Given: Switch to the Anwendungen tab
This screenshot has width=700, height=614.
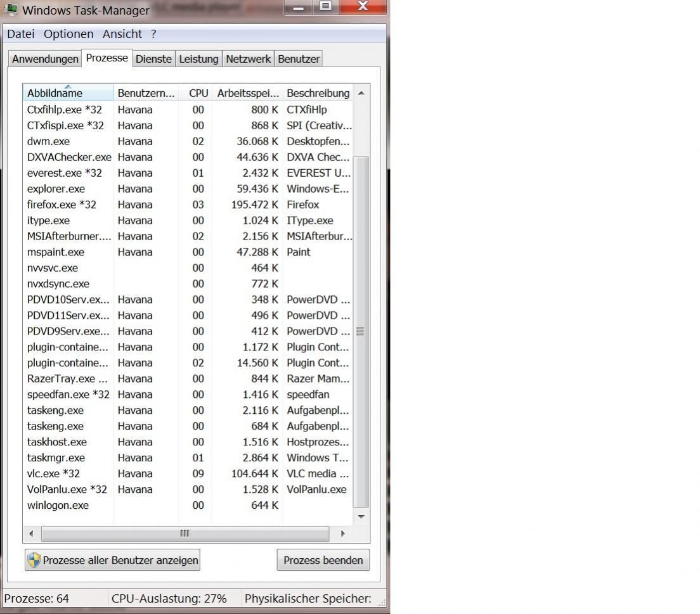Looking at the screenshot, I should 45,59.
